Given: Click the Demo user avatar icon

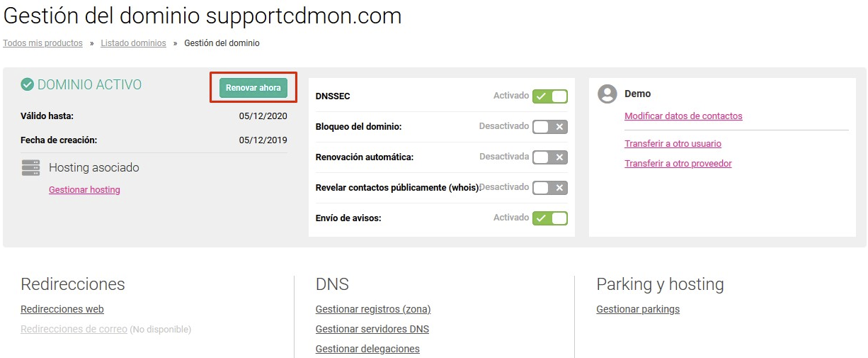Looking at the screenshot, I should tap(607, 94).
